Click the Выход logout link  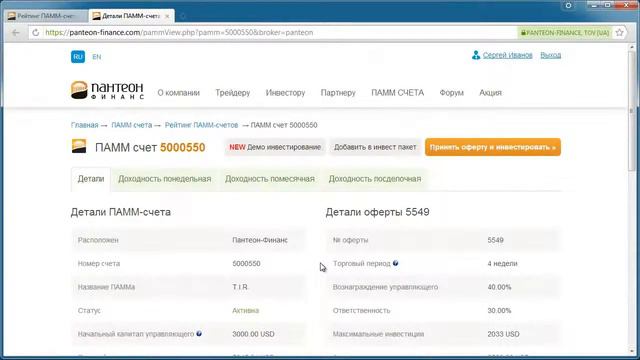[551, 55]
